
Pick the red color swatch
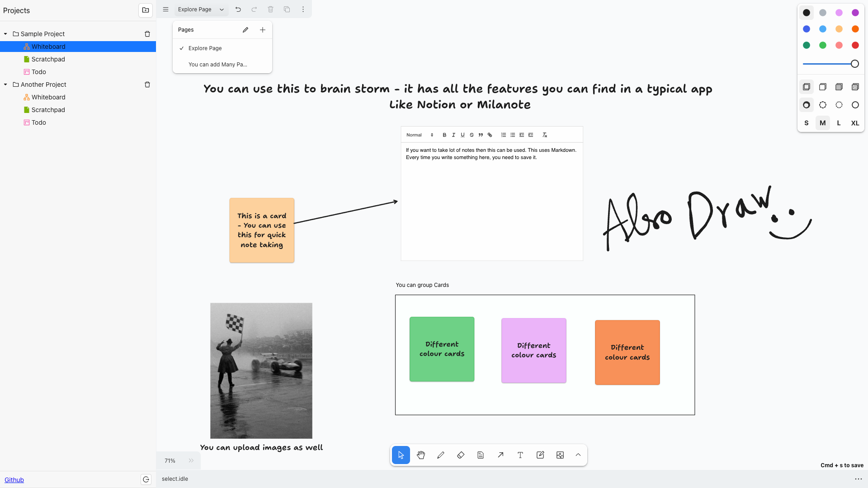(855, 45)
